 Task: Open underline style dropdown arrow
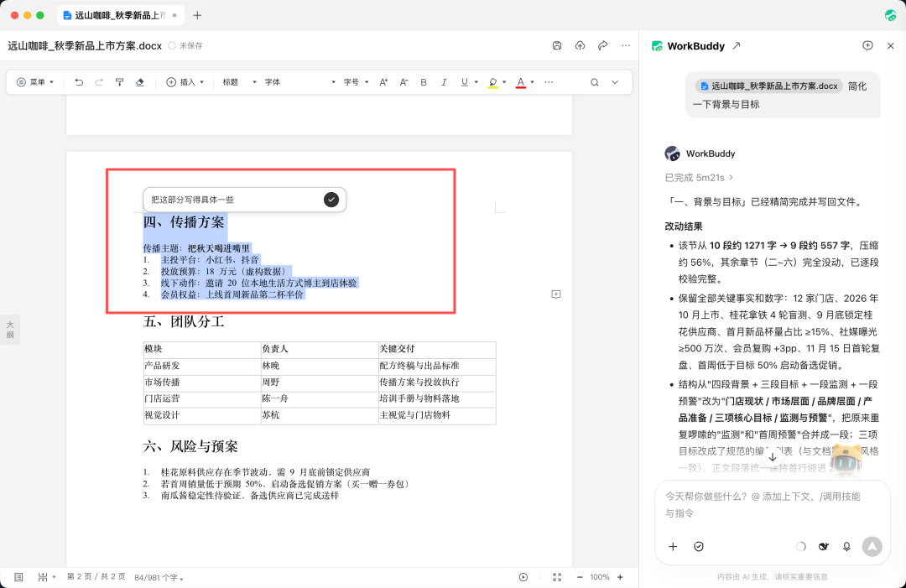tap(476, 82)
